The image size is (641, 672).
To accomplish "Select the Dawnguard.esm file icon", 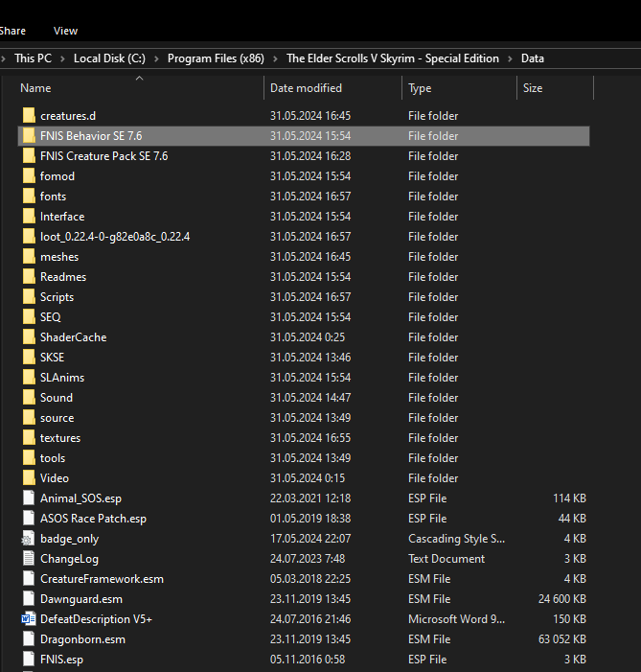I will click(29, 599).
